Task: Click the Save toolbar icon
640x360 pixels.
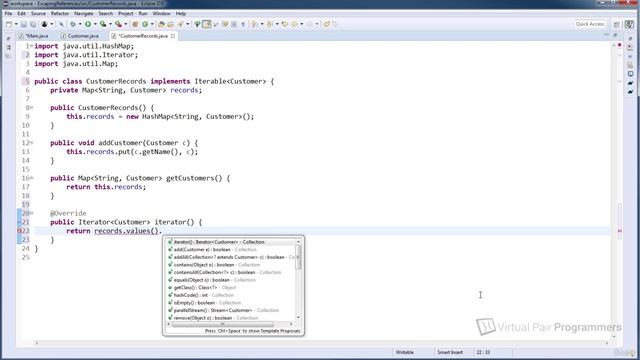Action: click(x=24, y=24)
